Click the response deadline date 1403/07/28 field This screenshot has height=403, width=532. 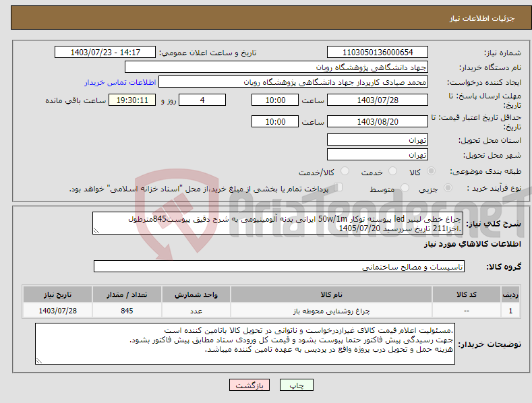coord(378,100)
